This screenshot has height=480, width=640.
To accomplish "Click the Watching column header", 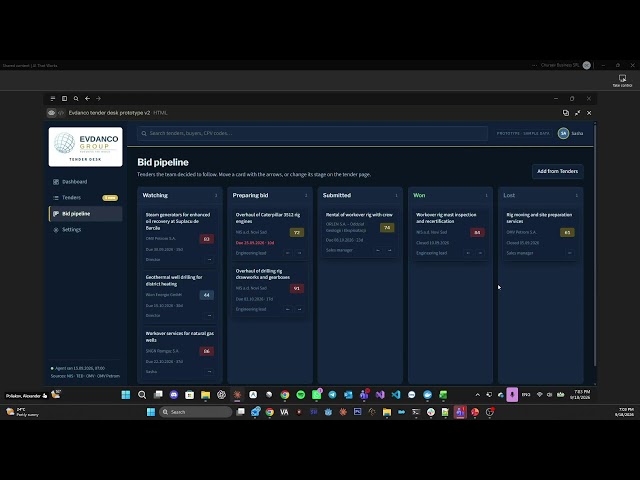I will click(x=155, y=196).
